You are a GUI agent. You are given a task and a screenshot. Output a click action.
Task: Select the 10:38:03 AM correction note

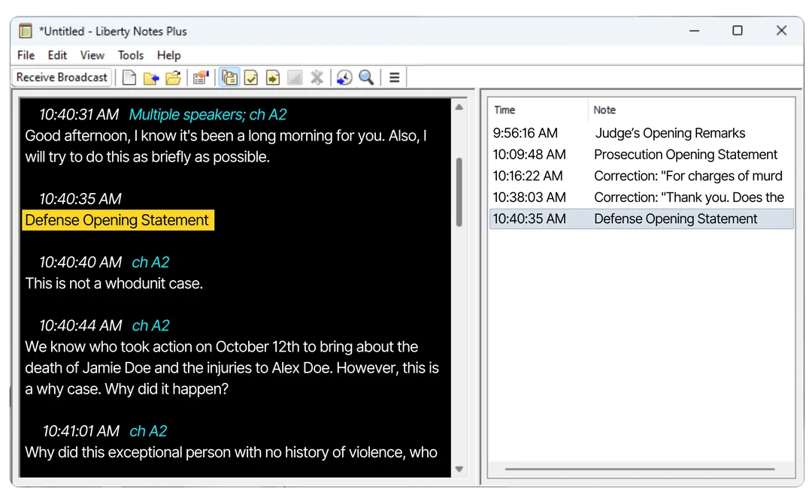pyautogui.click(x=641, y=197)
